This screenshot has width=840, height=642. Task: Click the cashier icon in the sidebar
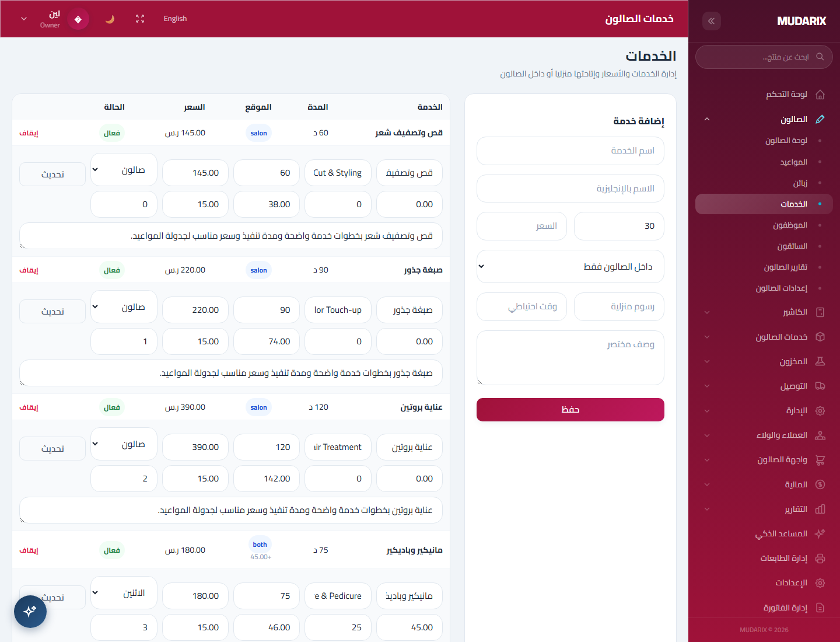click(820, 312)
